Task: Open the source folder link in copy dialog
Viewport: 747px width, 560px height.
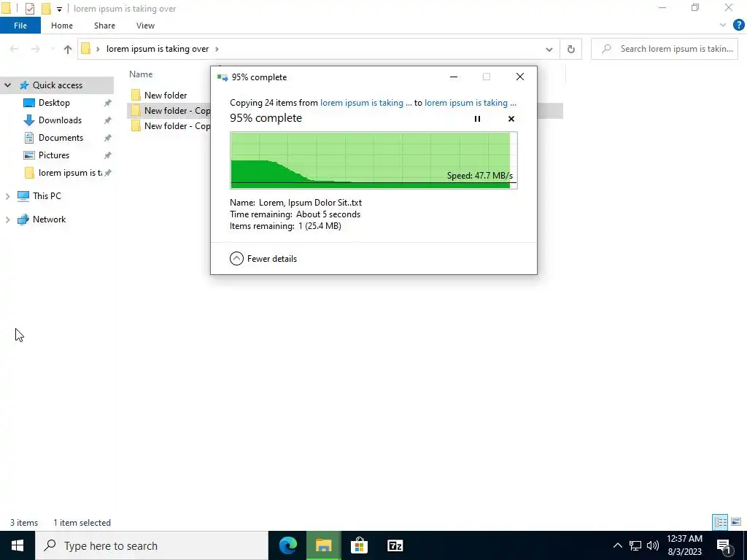Action: coord(366,102)
